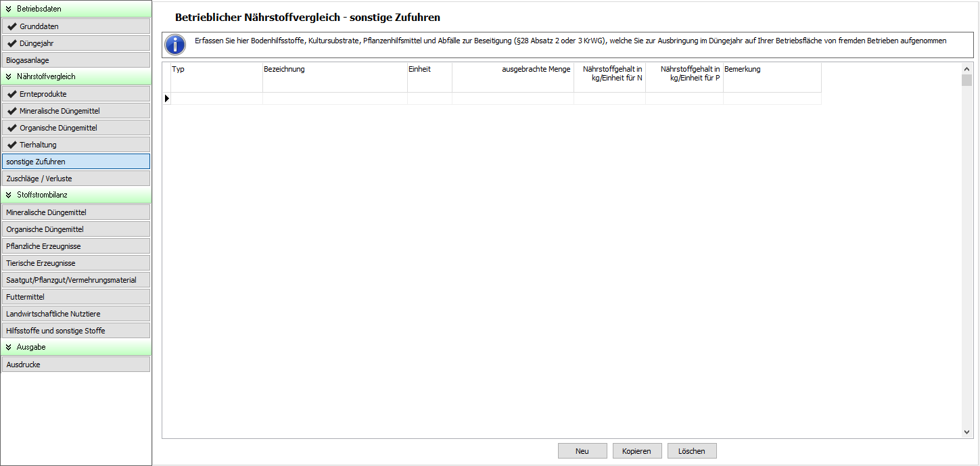Collapse the Nährstoffvergleich section

(8, 76)
